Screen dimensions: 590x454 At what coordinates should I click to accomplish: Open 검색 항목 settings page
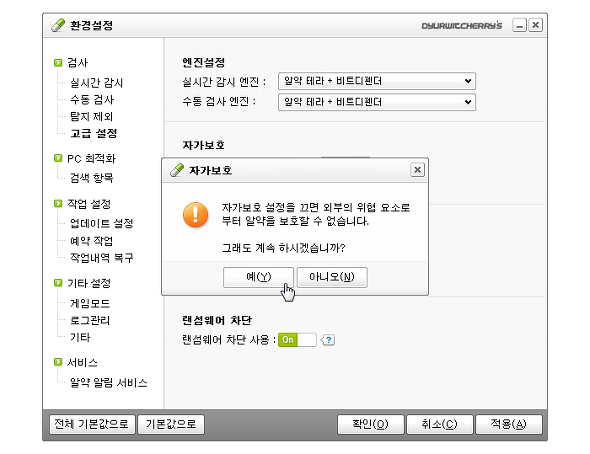[x=91, y=178]
